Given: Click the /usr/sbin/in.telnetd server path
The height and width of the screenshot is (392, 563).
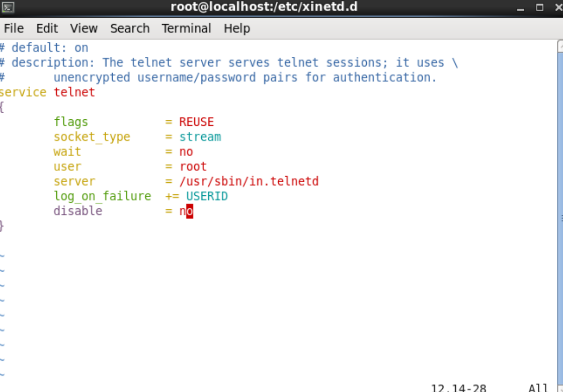Looking at the screenshot, I should (249, 181).
